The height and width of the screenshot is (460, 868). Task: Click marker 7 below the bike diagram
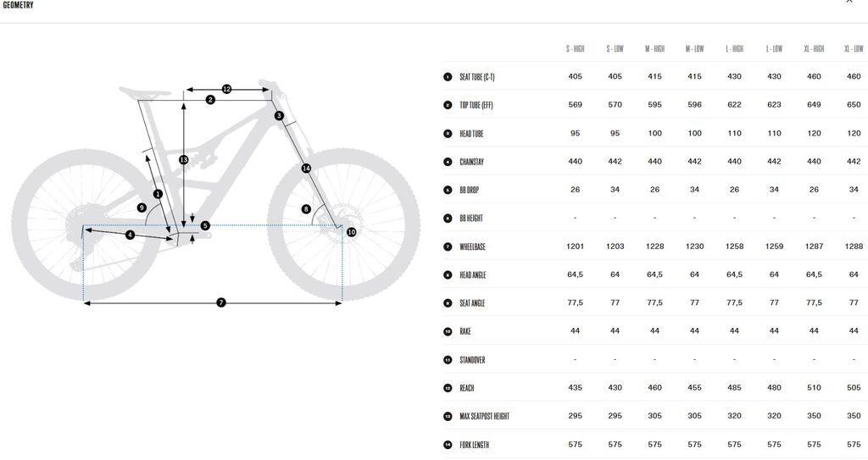tap(221, 302)
